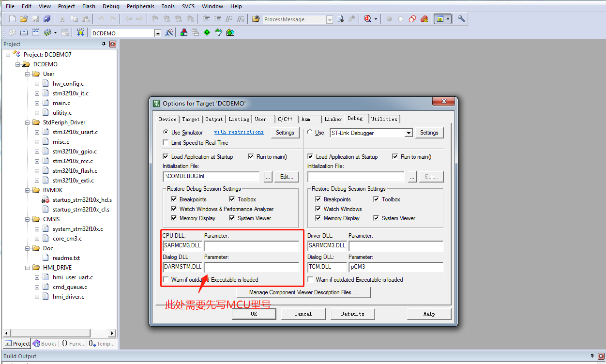Click the 'with restrictions' link
This screenshot has width=606, height=364.
239,132
